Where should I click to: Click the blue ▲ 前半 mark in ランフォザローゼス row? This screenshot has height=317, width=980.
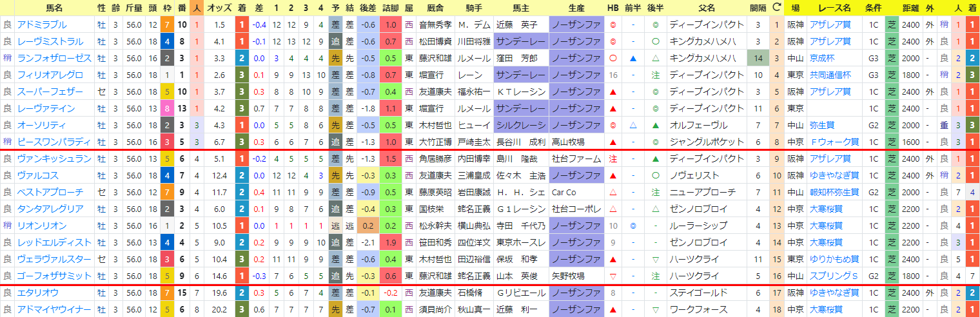[633, 59]
